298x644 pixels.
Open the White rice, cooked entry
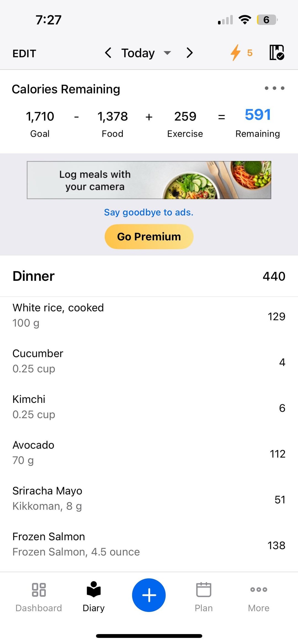pyautogui.click(x=149, y=315)
